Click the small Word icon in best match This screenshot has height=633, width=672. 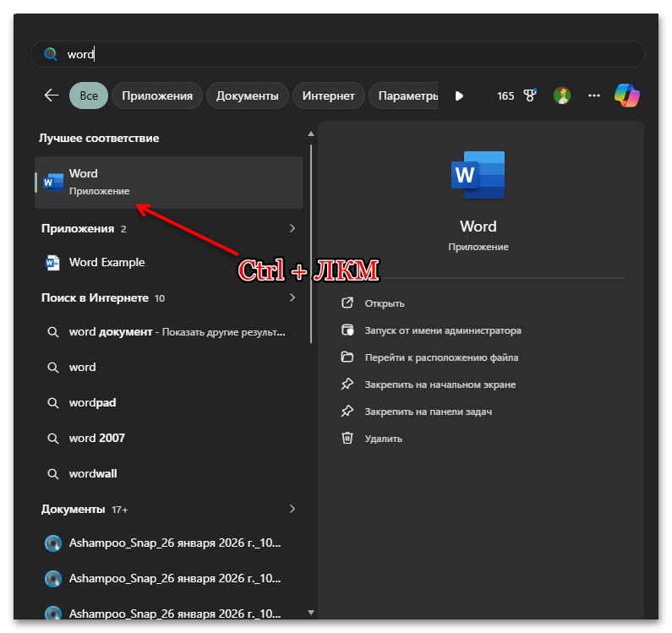pyautogui.click(x=53, y=183)
